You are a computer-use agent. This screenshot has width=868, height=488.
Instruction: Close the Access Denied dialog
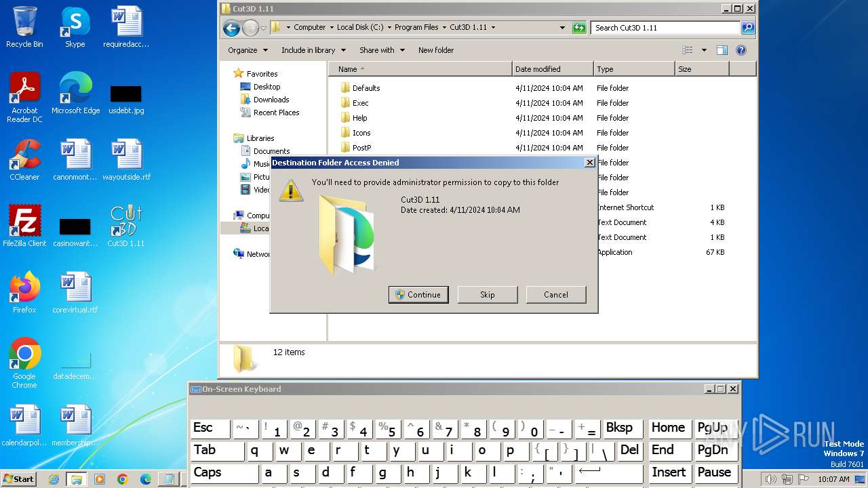click(590, 163)
